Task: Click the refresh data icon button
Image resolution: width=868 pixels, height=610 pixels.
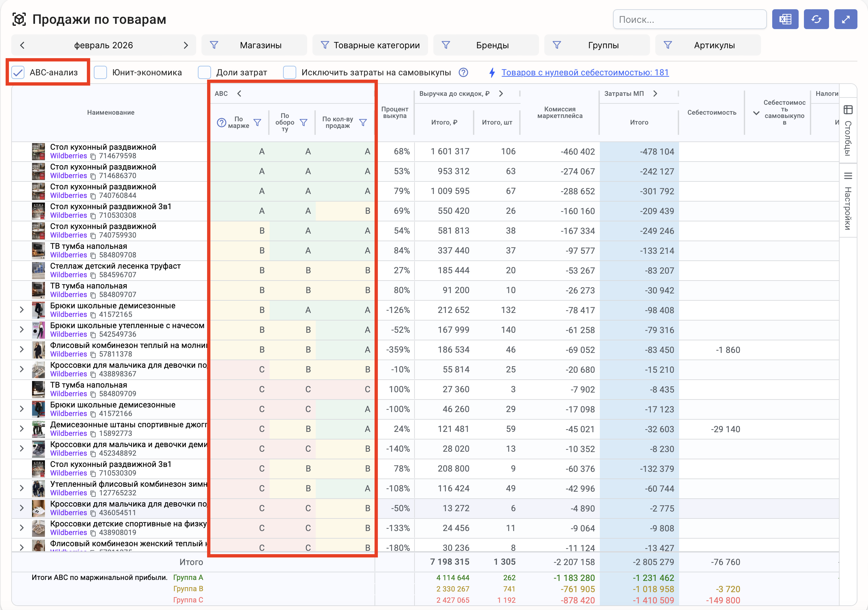Action: [816, 19]
